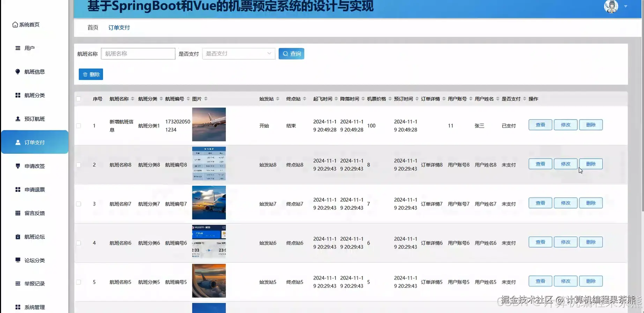Click the icon beside 用户 menu
Screen dimensions: 644x313
(18, 48)
